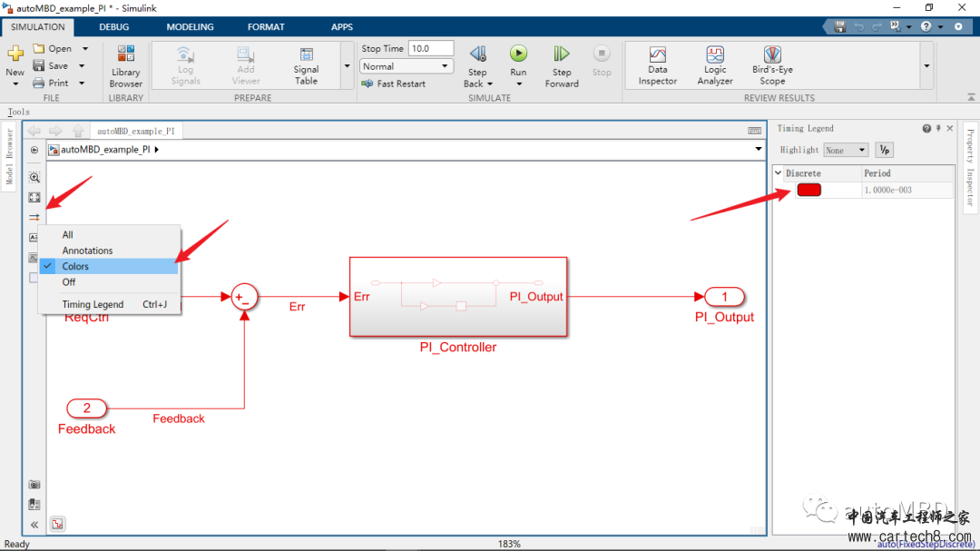Click the red discrete color swatch
The height and width of the screenshot is (551, 980).
pos(808,190)
